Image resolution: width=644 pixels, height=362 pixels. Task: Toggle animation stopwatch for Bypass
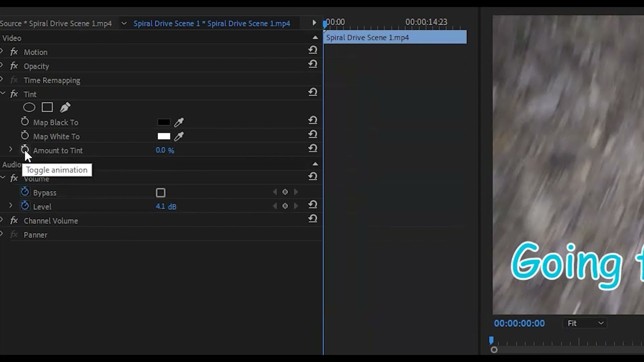[25, 192]
